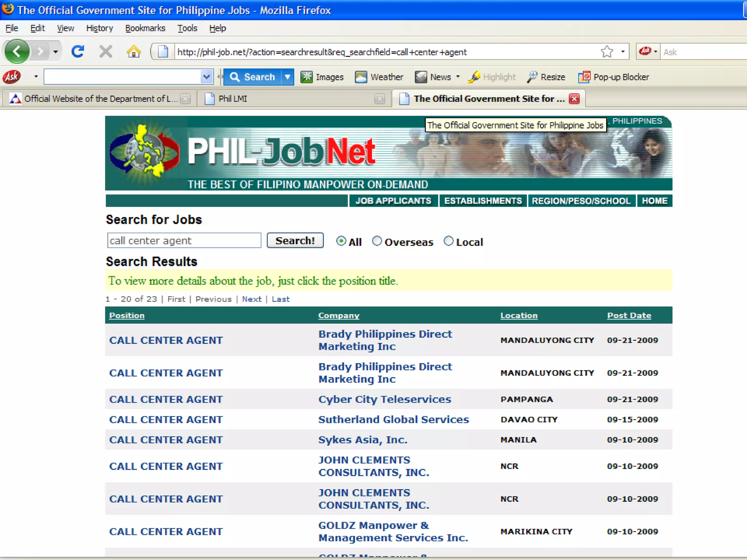The width and height of the screenshot is (747, 560).
Task: Select the Local radio button
Action: (448, 241)
